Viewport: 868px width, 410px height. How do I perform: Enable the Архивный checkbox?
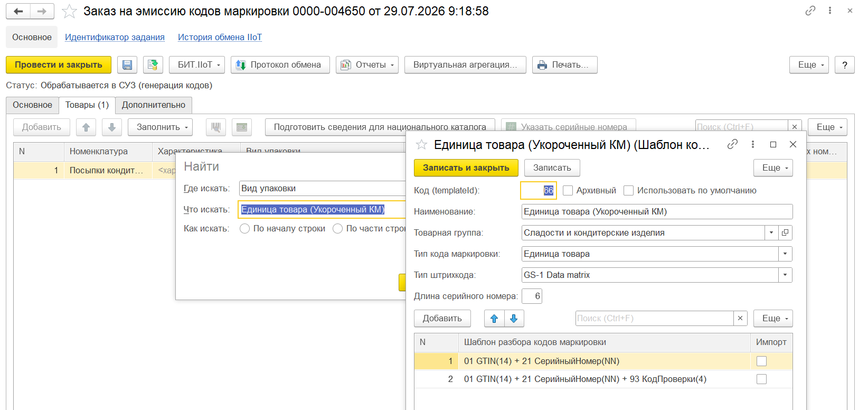[x=568, y=190]
